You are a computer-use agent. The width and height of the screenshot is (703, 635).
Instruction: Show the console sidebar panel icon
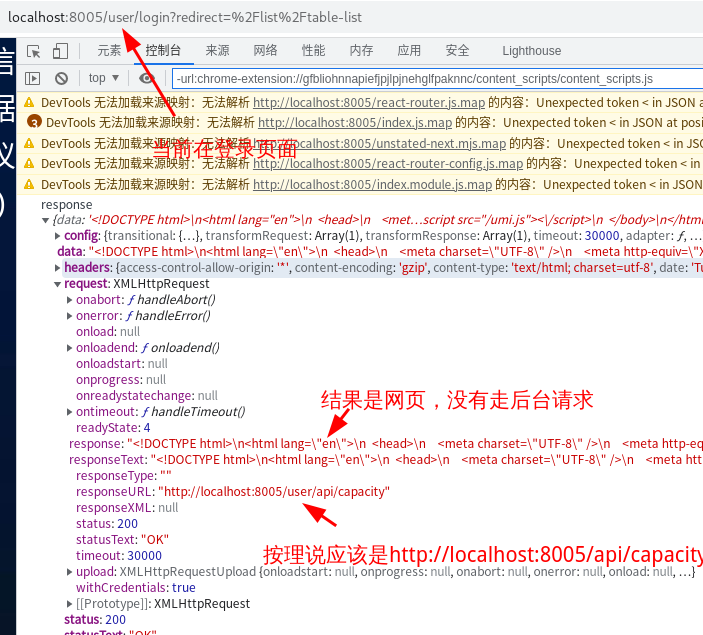point(33,78)
